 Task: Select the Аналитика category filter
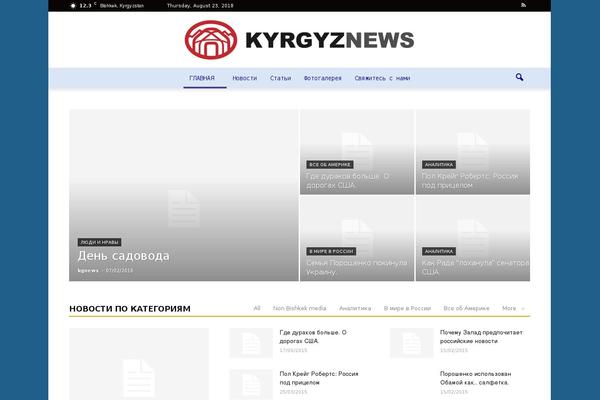tap(355, 308)
